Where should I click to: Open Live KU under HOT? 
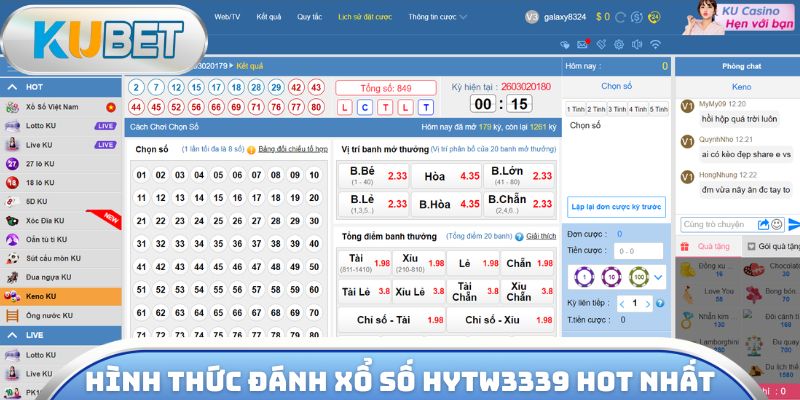[61, 145]
